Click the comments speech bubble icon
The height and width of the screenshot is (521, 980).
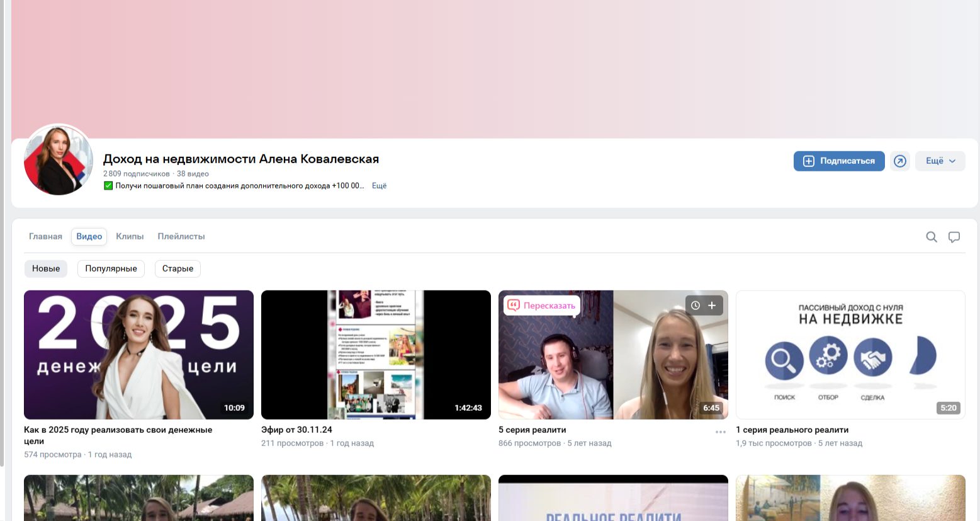coord(954,237)
